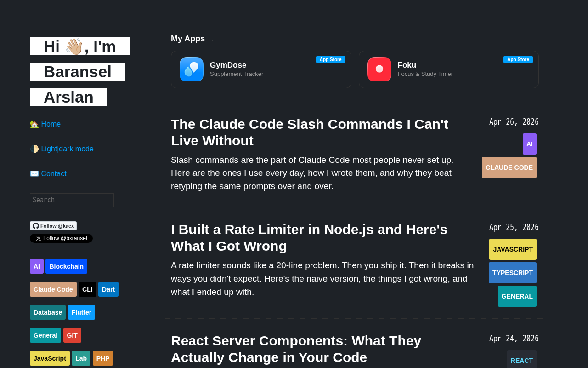This screenshot has width=588, height=368.
Task: Open the GymDose app icon
Action: click(x=192, y=69)
